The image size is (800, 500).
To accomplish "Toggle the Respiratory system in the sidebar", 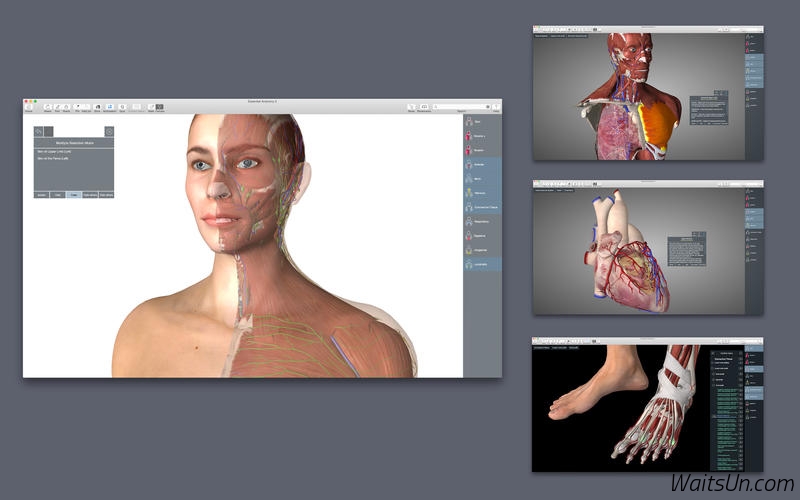I will coord(482,222).
